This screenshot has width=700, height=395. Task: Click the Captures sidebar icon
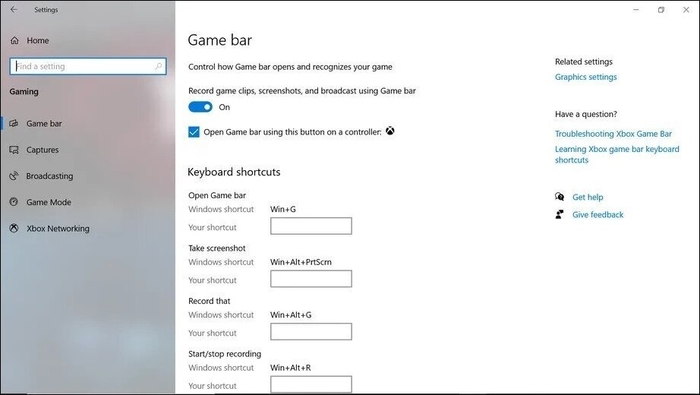coord(14,150)
